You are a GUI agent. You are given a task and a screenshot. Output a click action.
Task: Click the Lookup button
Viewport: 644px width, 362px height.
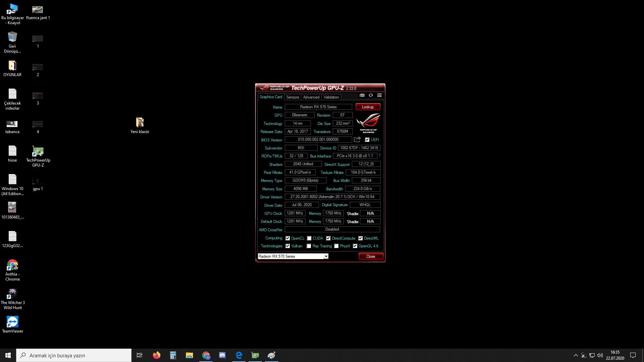point(368,107)
